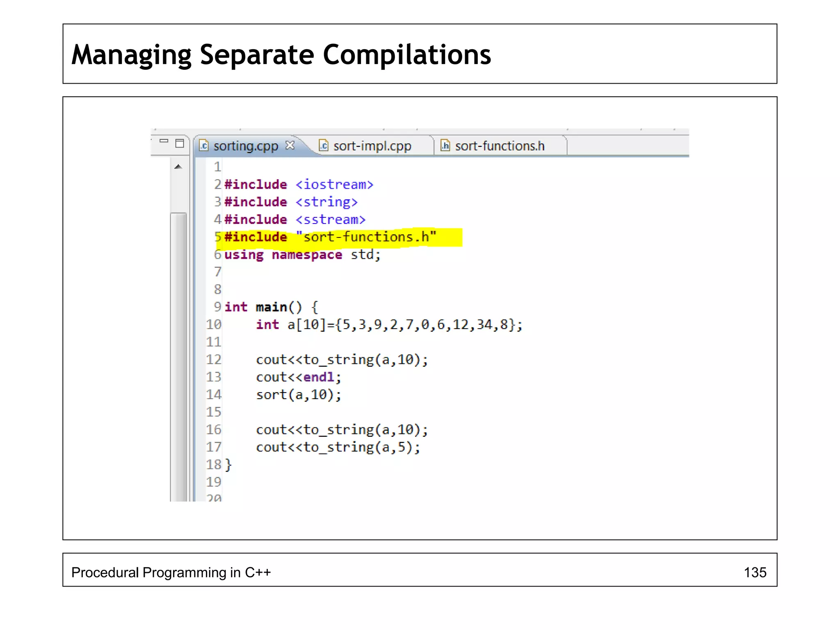
Task: Click line number 1 in gutter
Action: pos(217,167)
